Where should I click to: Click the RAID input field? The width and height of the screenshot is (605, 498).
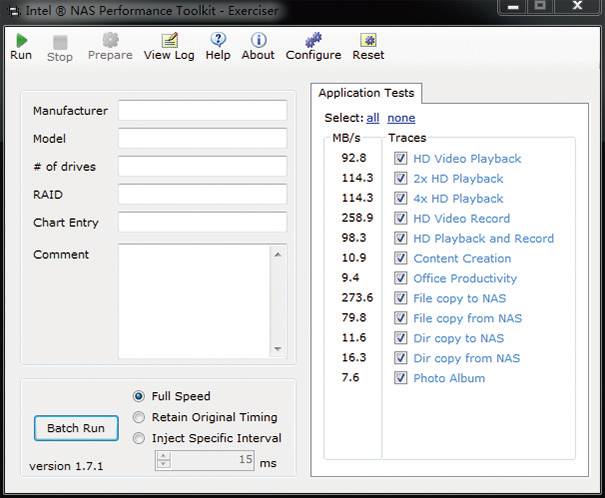coord(203,194)
